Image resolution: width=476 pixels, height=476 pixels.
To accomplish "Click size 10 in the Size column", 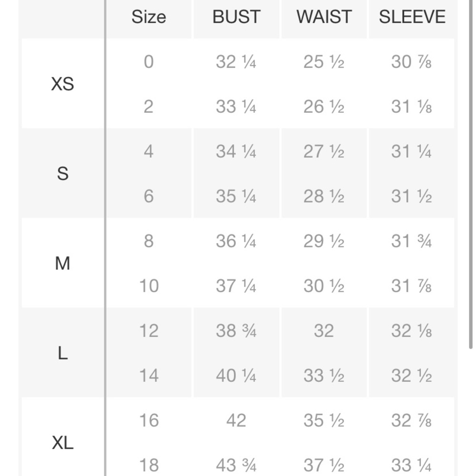I will click(149, 286).
